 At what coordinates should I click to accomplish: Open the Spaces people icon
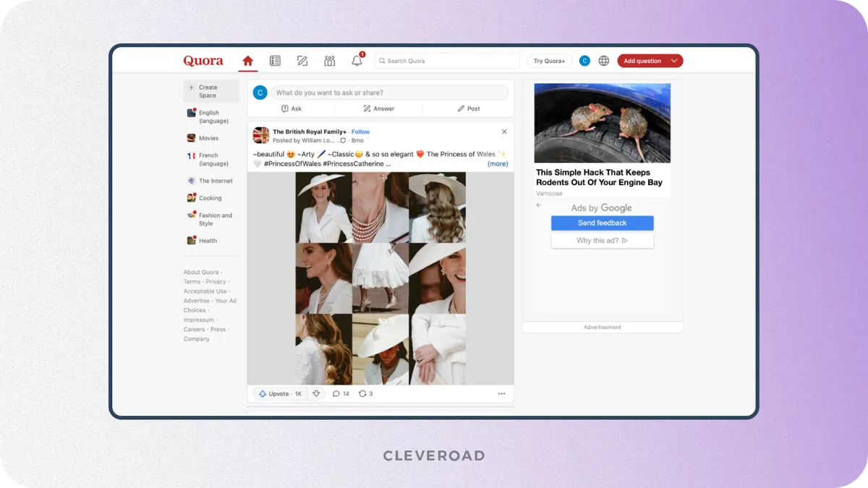(330, 61)
